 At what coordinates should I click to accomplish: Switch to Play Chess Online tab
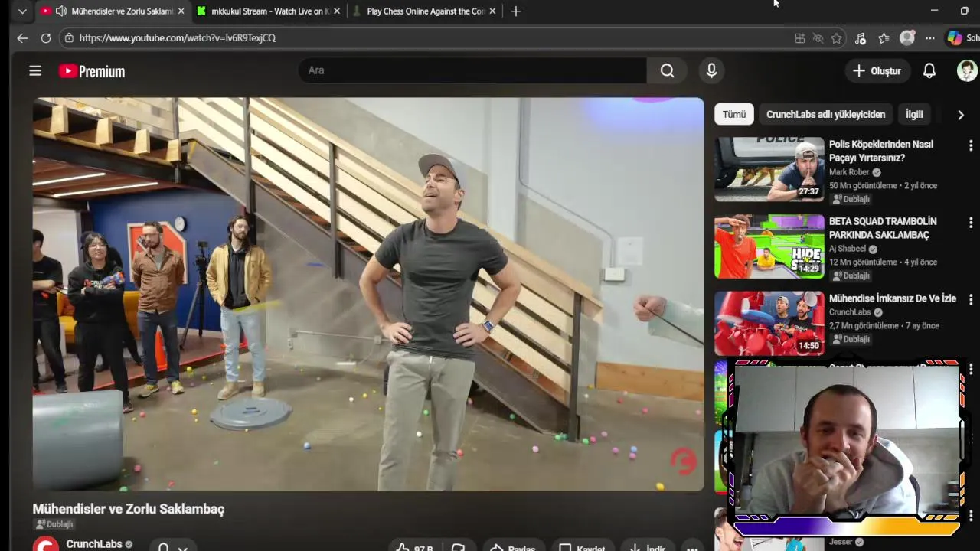coord(426,11)
